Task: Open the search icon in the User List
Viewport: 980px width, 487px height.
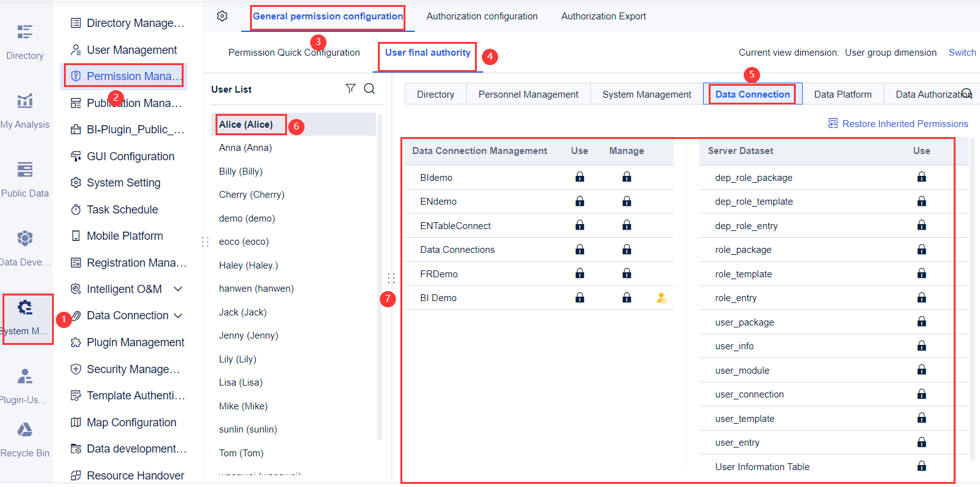Action: point(369,88)
